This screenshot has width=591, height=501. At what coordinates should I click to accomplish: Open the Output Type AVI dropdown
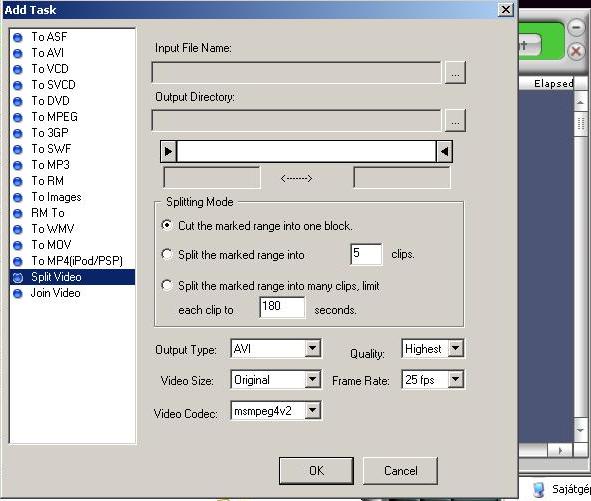coord(313,349)
